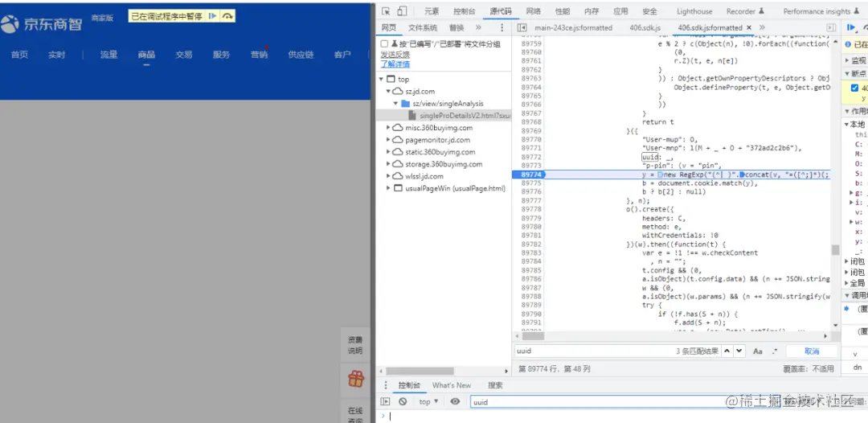Check the group files by authored/deployed checkbox

[385, 43]
